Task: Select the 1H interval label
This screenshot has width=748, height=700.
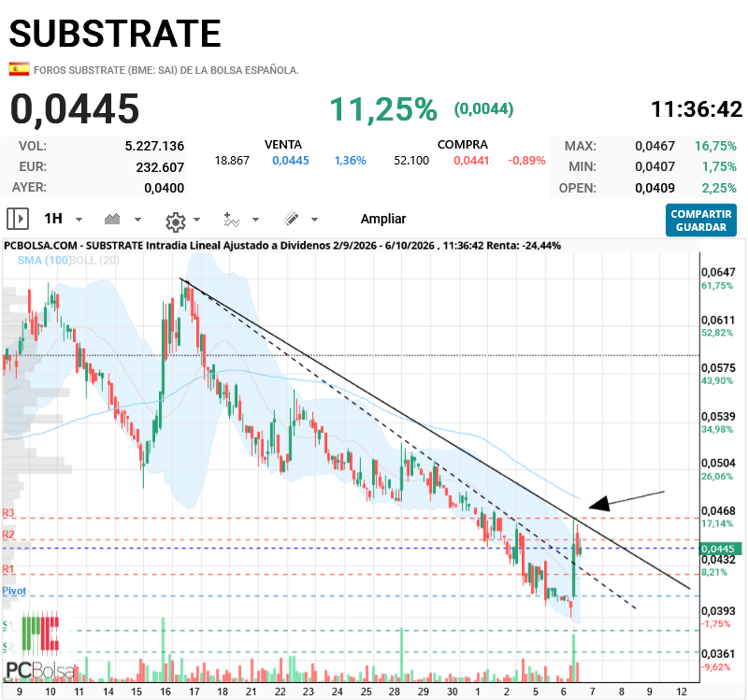Action: [53, 219]
